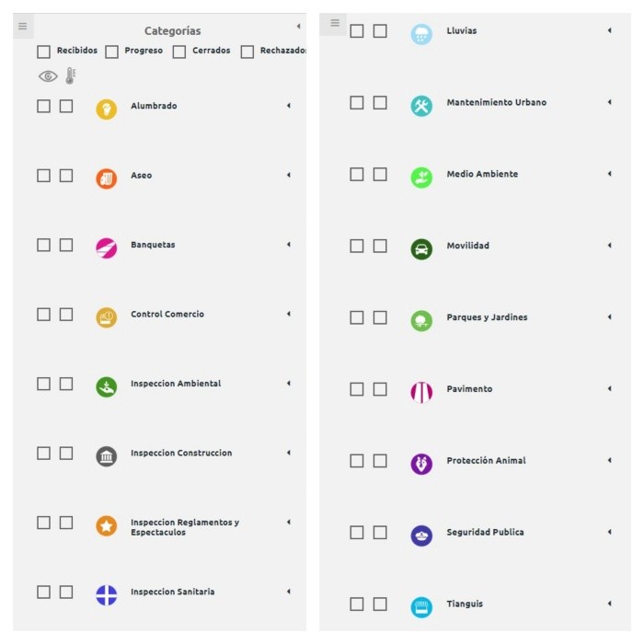Expand the Seguridad Publica category arrow
The height and width of the screenshot is (644, 644).
coord(609,532)
